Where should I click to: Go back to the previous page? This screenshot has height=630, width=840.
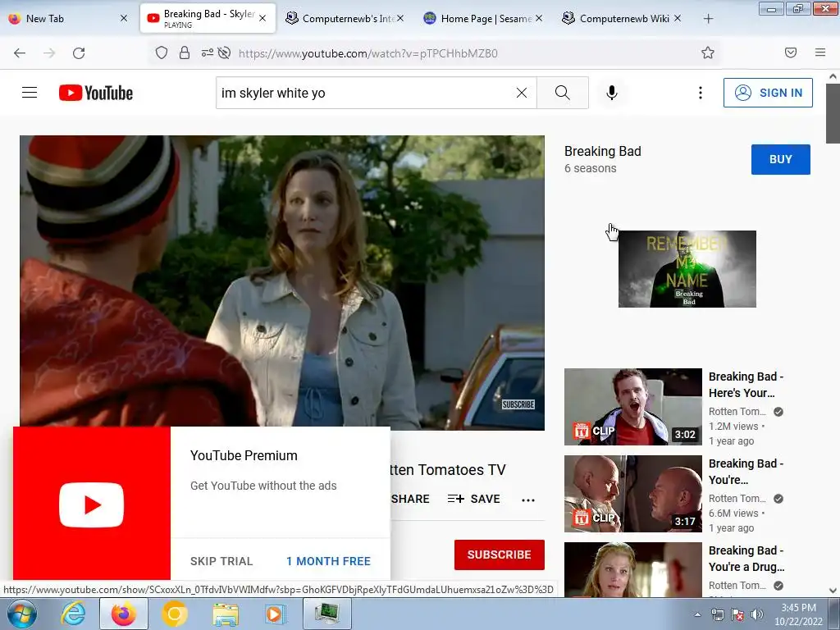[x=20, y=53]
